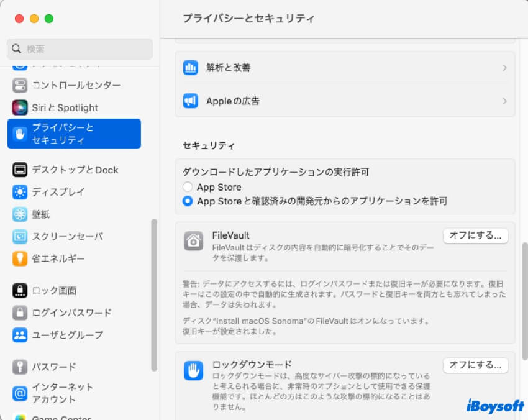528x420 pixels.
Task: Select 省エネルギー in sidebar
Action: [x=74, y=258]
